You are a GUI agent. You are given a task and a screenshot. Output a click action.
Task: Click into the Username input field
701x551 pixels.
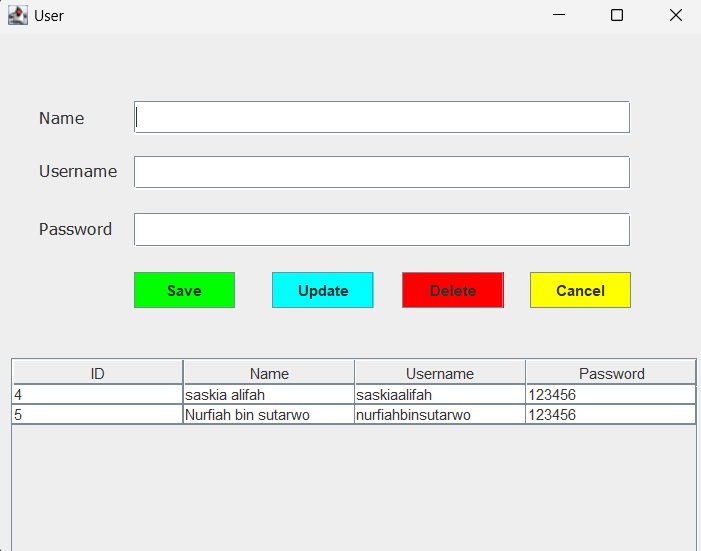(x=382, y=172)
